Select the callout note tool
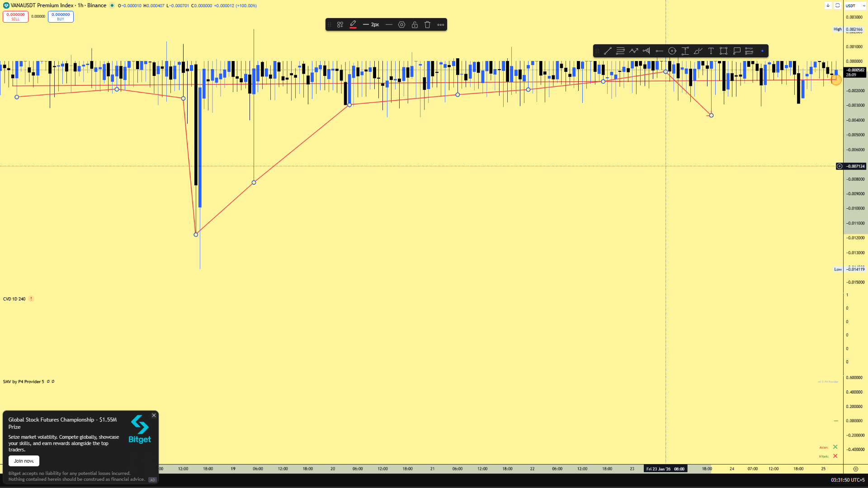Screen dimensions: 868x488 pos(736,51)
